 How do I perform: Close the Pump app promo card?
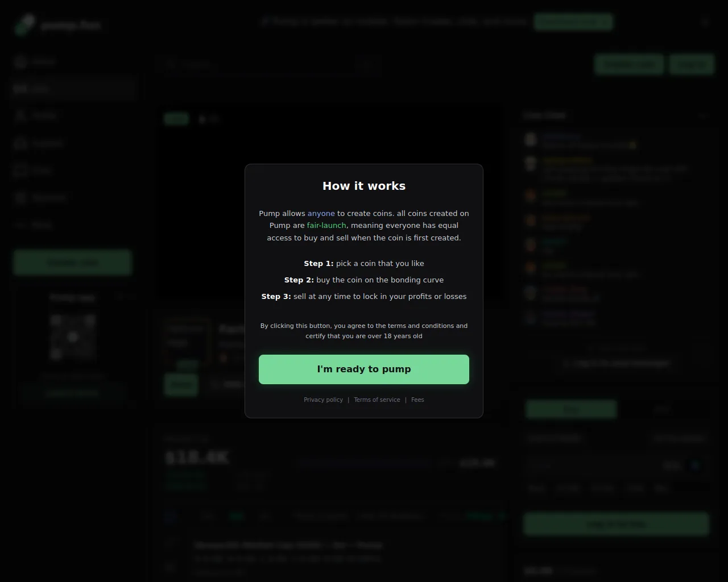click(x=120, y=297)
